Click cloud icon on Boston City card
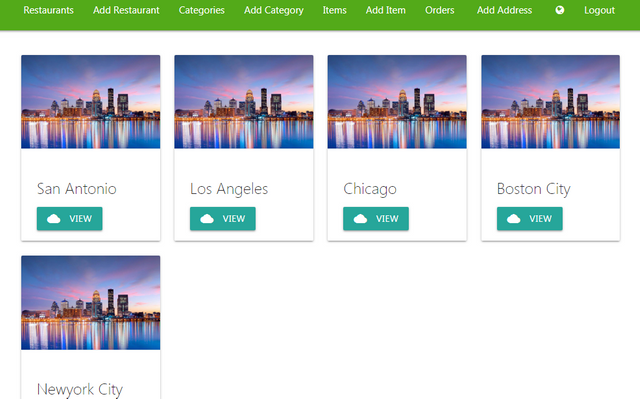Image resolution: width=640 pixels, height=399 pixels. tap(513, 219)
